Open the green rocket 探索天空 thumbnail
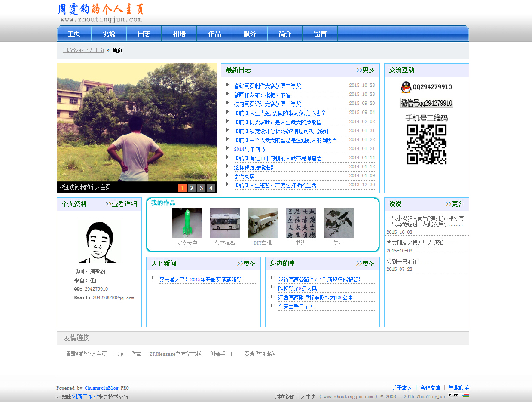 click(x=187, y=223)
